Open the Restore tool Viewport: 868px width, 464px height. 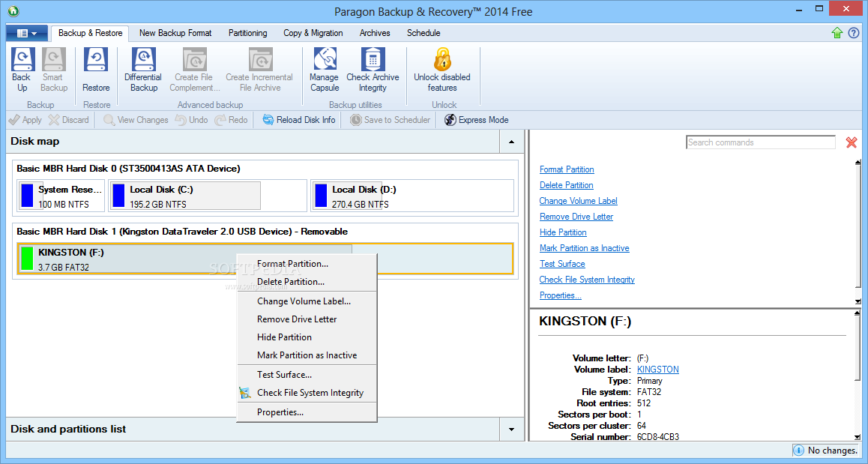pos(97,70)
